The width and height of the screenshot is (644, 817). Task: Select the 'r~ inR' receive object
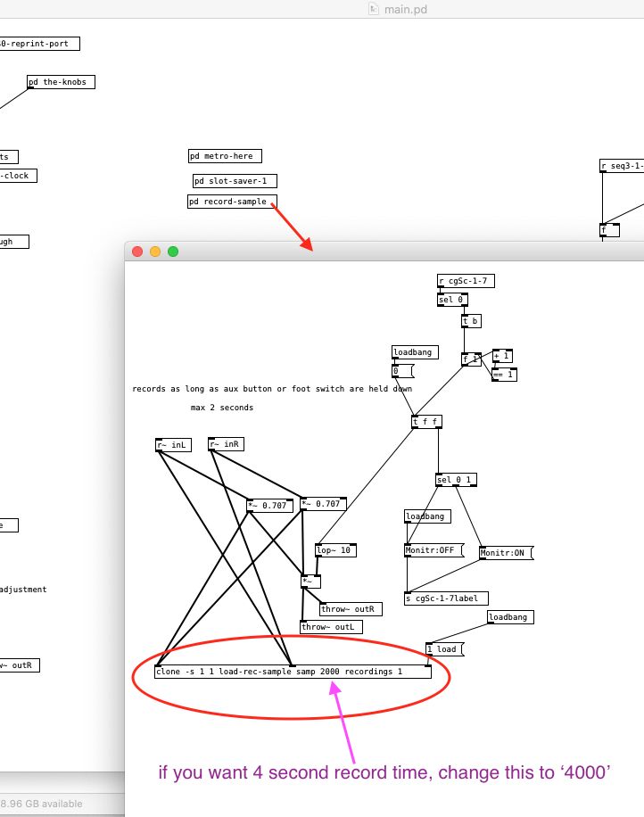pos(227,444)
